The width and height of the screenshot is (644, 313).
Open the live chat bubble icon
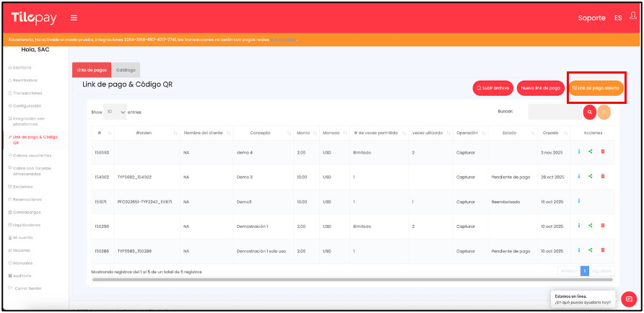tap(629, 299)
